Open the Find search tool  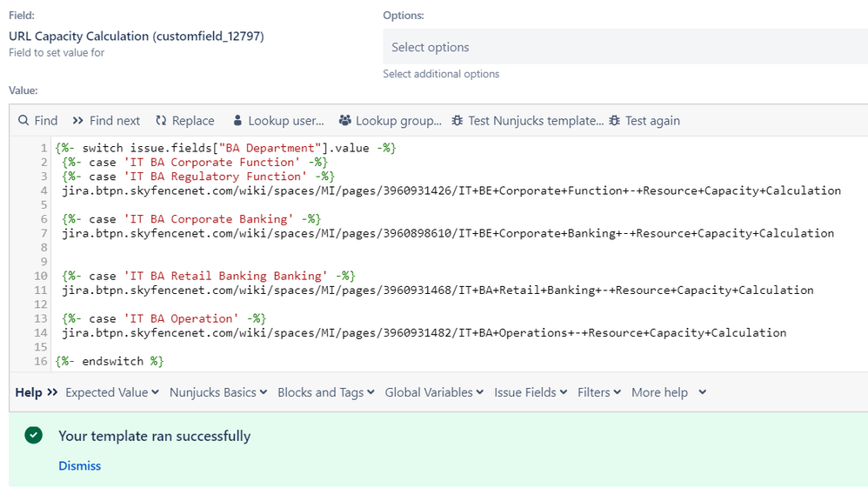click(x=37, y=120)
